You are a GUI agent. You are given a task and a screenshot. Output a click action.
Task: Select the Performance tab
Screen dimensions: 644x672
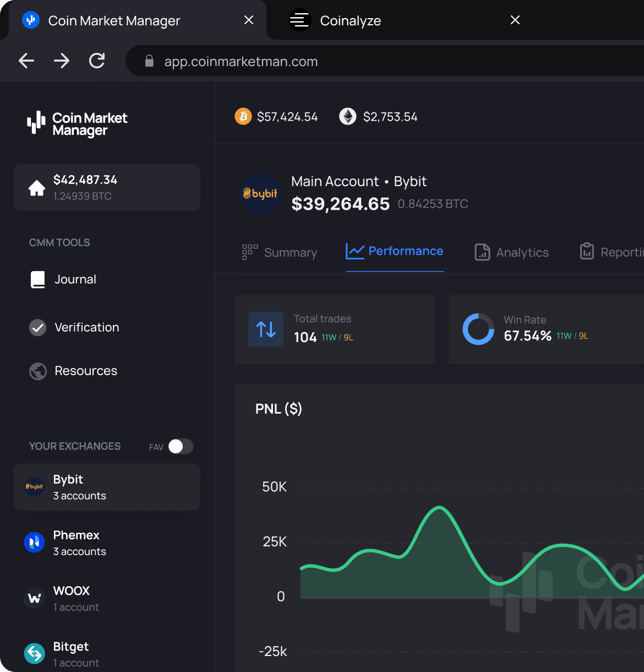[x=395, y=251]
